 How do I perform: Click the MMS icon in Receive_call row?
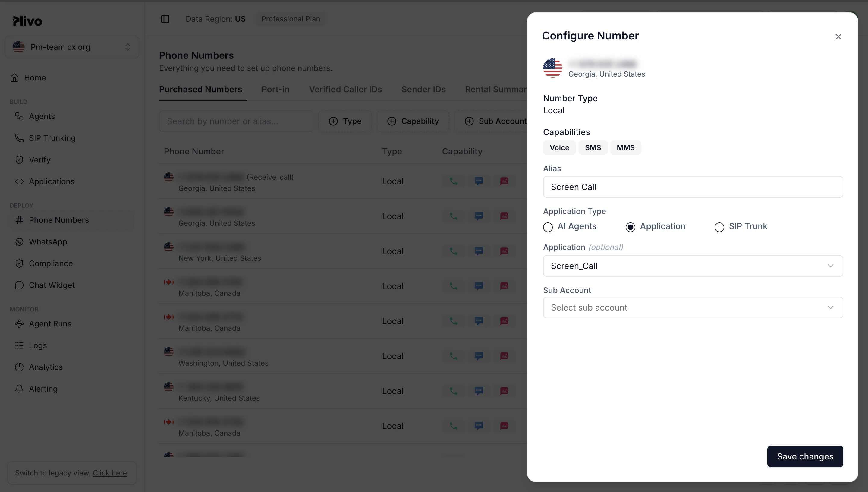coord(504,181)
